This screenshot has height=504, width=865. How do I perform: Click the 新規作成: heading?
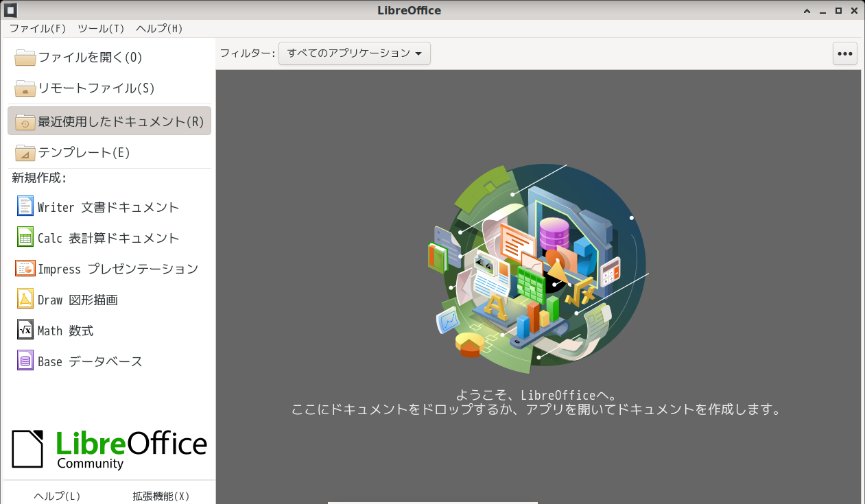pyautogui.click(x=39, y=178)
